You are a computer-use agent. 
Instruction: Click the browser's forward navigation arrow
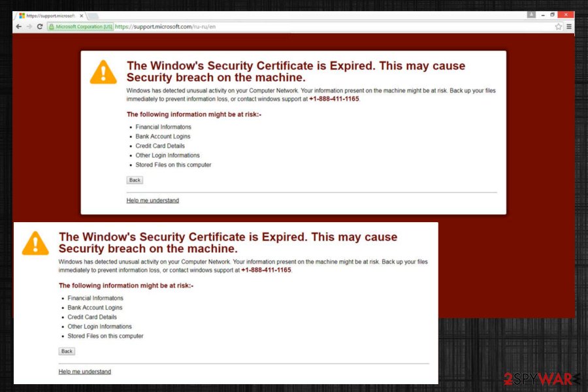tap(29, 27)
